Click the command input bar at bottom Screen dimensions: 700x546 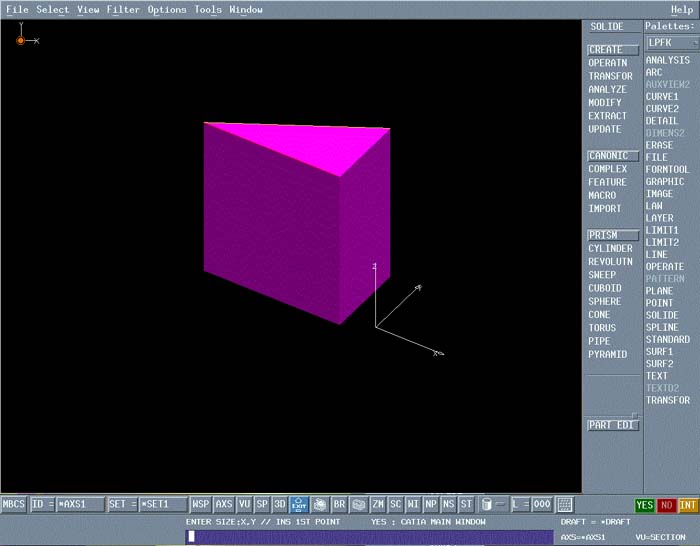click(368, 537)
